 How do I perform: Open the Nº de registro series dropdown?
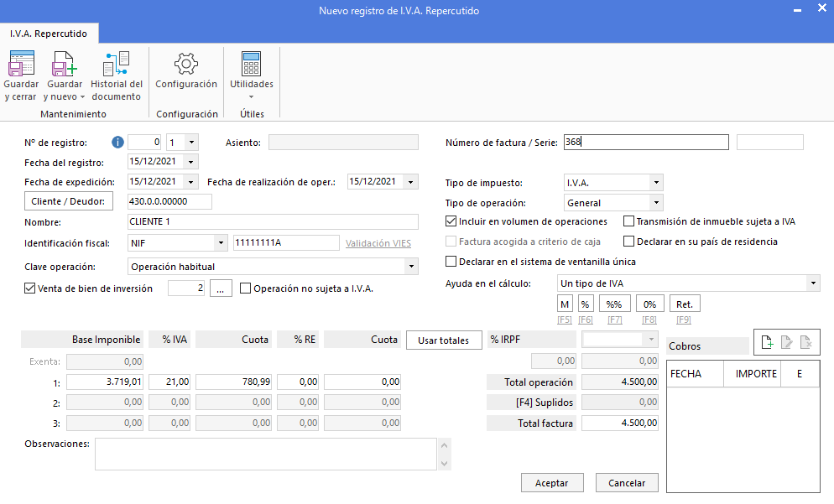pos(191,143)
